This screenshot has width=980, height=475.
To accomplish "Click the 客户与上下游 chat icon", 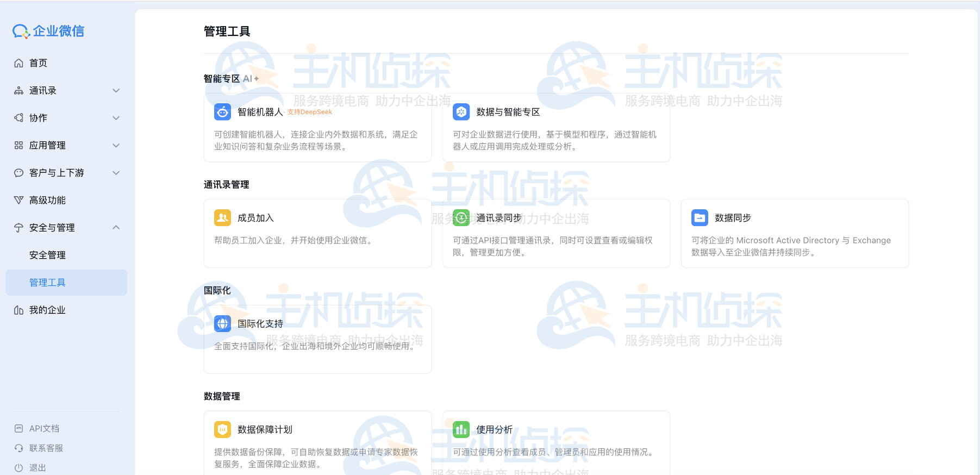I will tap(18, 173).
